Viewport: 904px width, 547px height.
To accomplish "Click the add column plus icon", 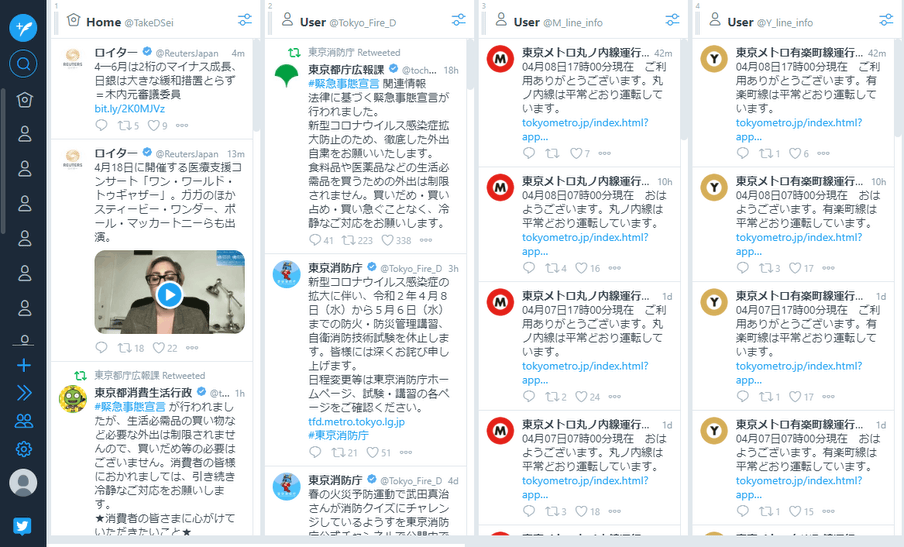I will (24, 365).
